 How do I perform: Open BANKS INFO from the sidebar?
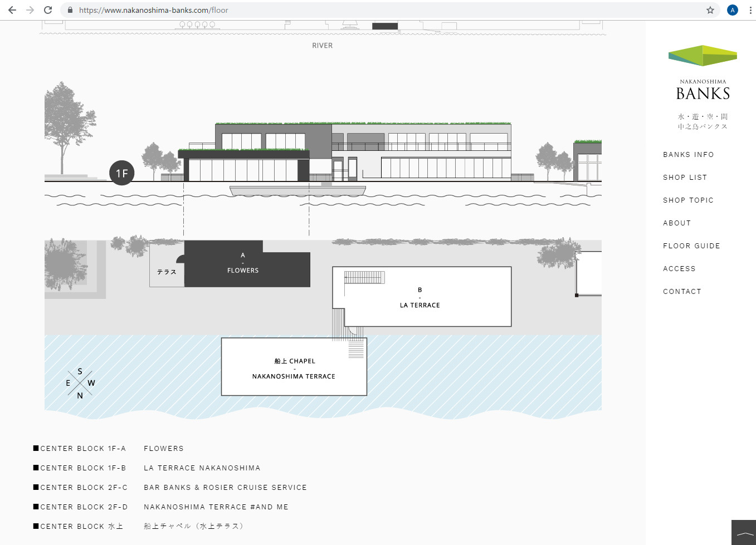click(688, 155)
